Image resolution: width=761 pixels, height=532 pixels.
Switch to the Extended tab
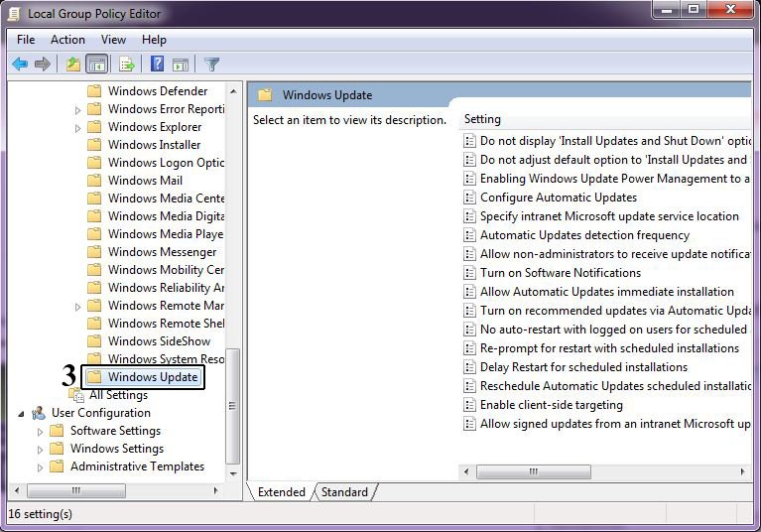pyautogui.click(x=282, y=492)
